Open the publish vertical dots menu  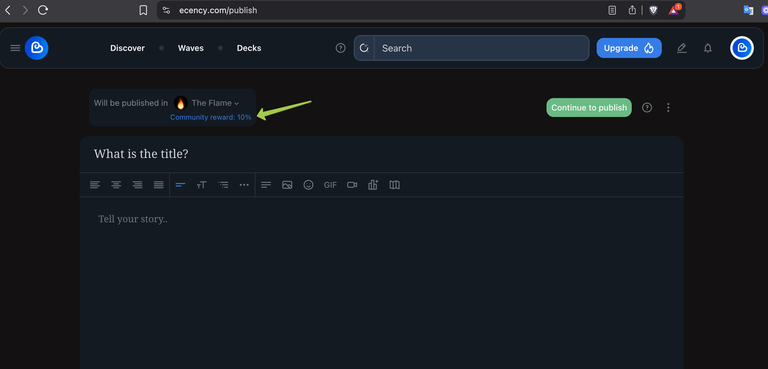668,107
